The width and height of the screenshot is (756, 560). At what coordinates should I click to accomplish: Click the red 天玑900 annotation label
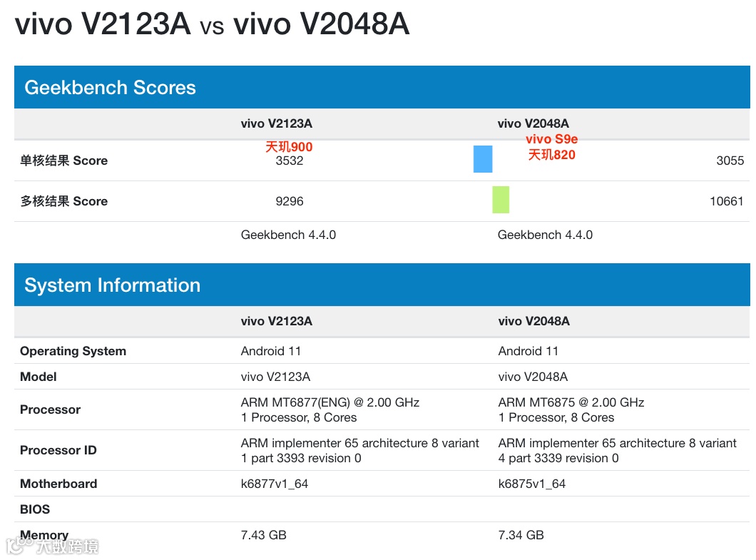pos(289,147)
